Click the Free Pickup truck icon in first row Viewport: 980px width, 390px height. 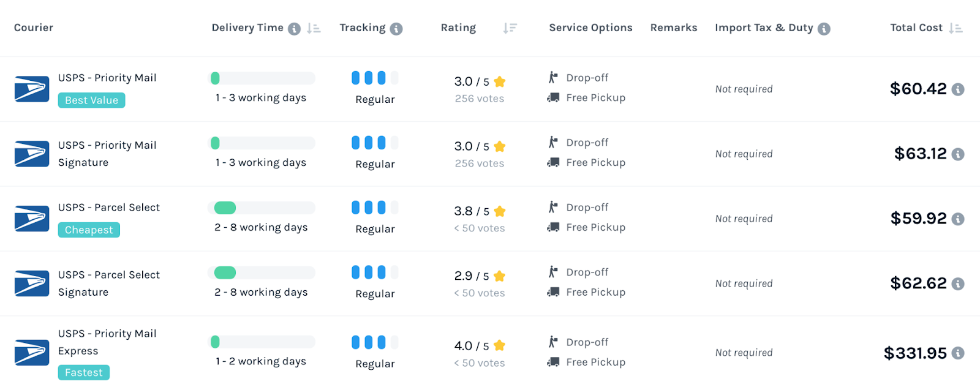click(x=553, y=97)
